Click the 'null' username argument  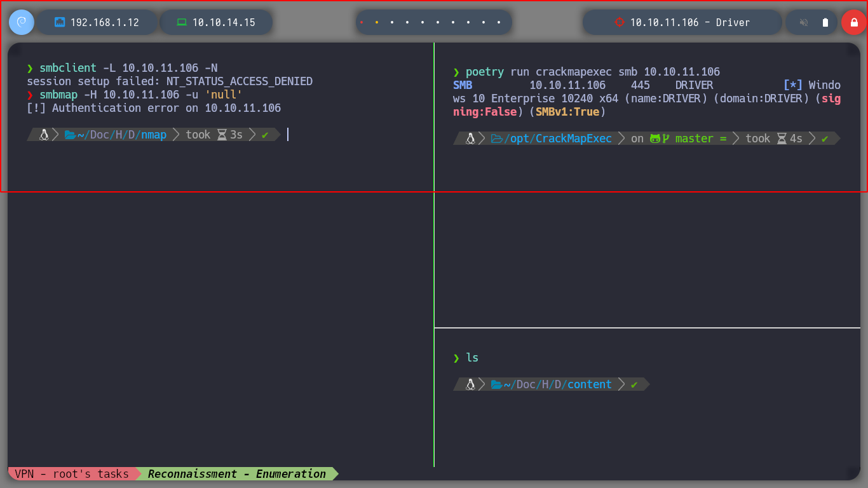(224, 95)
